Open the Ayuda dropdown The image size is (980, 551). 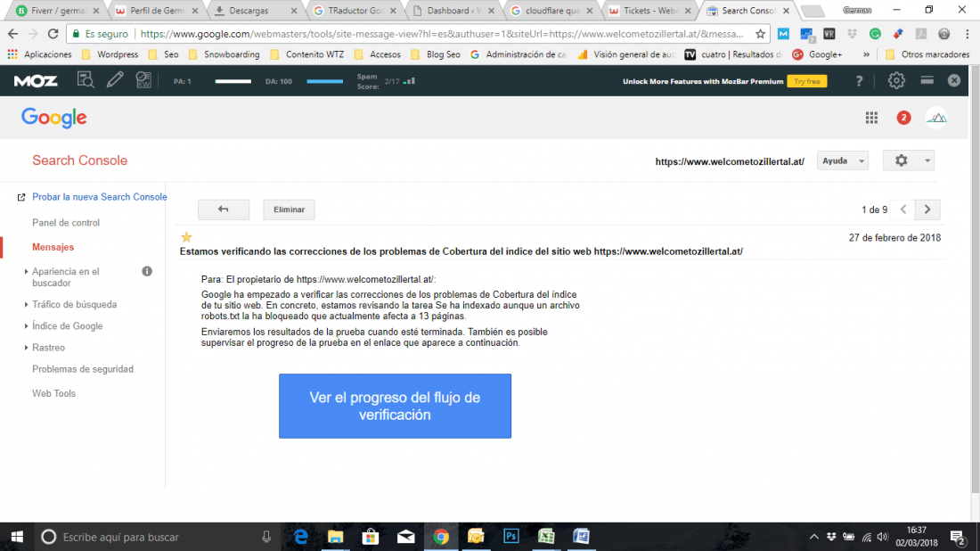pos(843,160)
